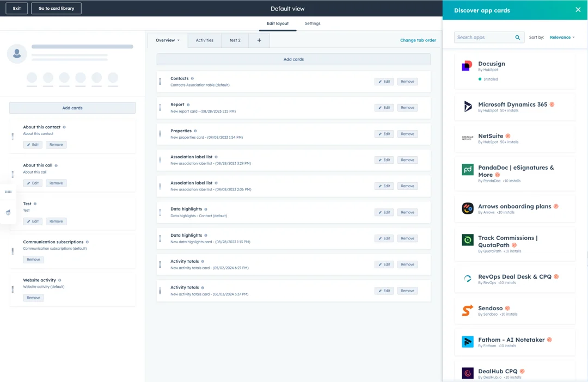The image size is (588, 382).
Task: Edit the About this call card
Action: click(x=33, y=183)
